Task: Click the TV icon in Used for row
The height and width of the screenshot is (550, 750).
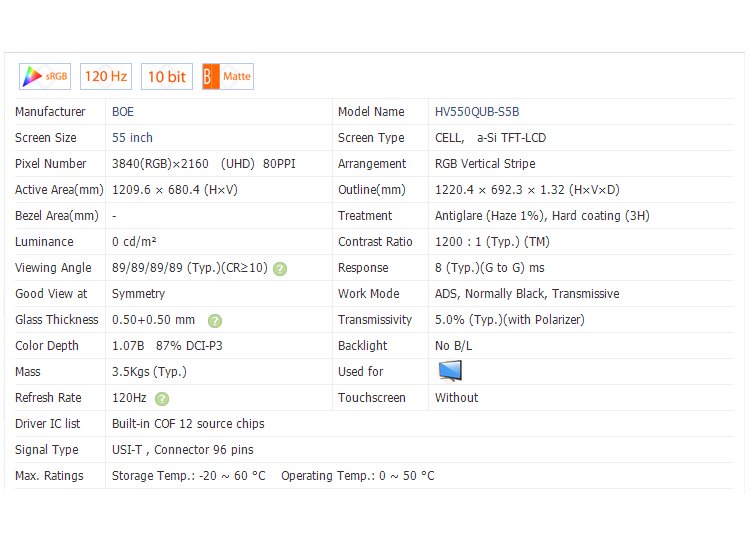Action: coord(451,371)
